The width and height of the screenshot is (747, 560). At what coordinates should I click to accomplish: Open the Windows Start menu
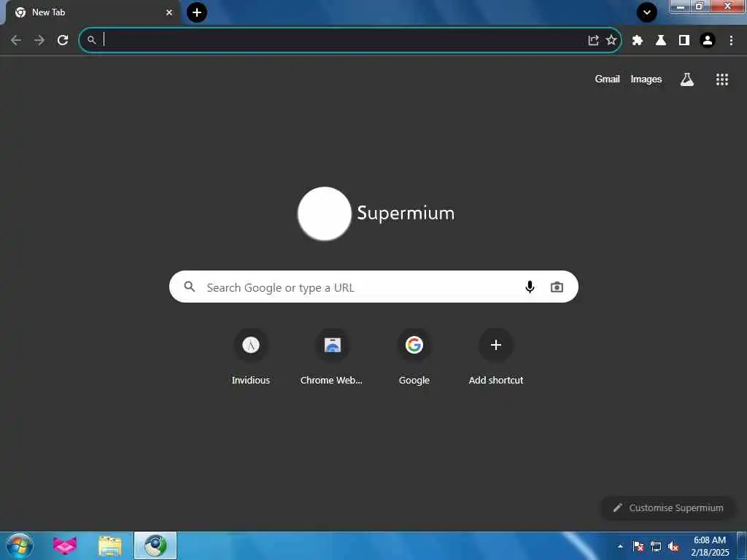(20, 545)
